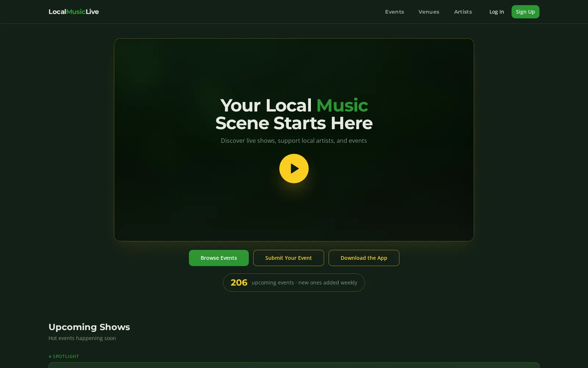This screenshot has width=588, height=368.
Task: Click the Browse Events button
Action: 219,258
